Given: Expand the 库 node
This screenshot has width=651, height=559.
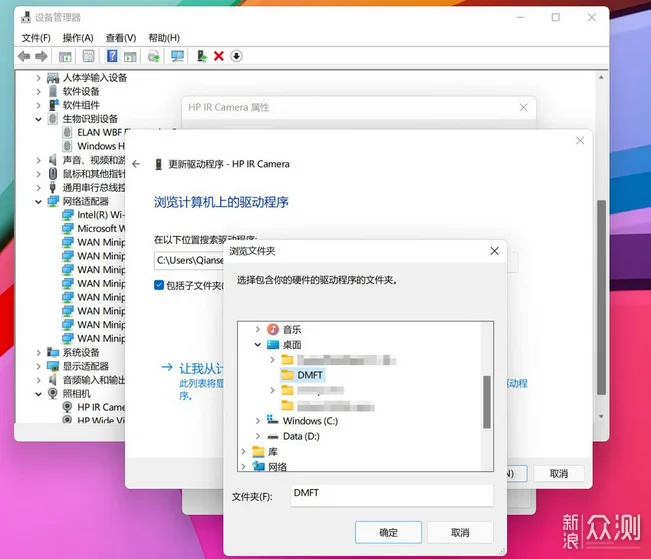Looking at the screenshot, I should (x=243, y=451).
